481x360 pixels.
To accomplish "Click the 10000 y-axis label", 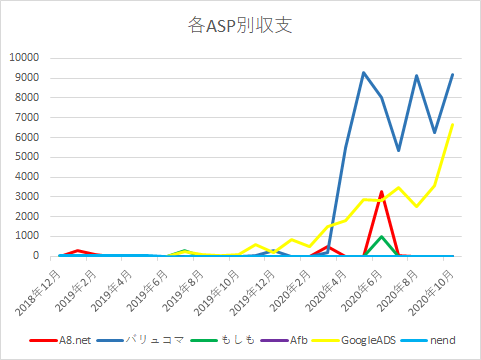I will click(24, 57).
